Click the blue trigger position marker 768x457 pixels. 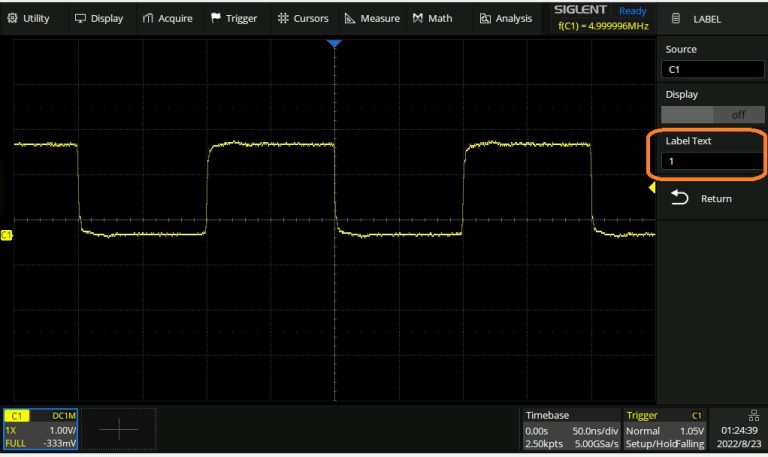[x=335, y=44]
